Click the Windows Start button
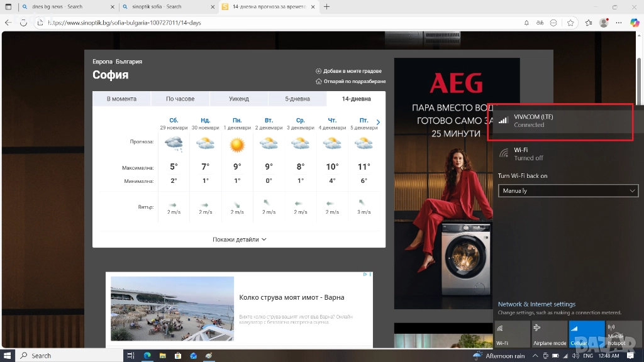Viewport: 644px width, 362px height. pos(7,356)
